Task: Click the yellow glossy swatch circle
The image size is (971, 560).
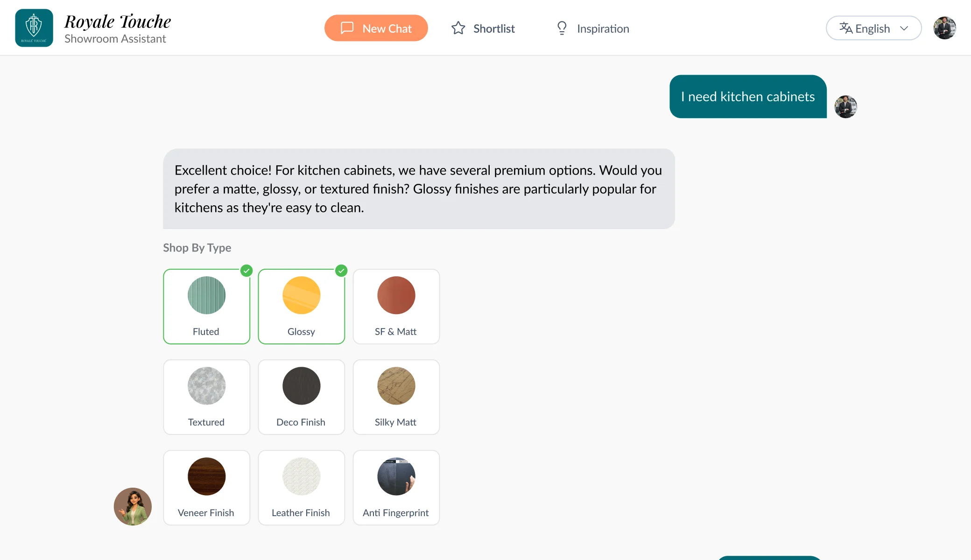Action: point(301,295)
